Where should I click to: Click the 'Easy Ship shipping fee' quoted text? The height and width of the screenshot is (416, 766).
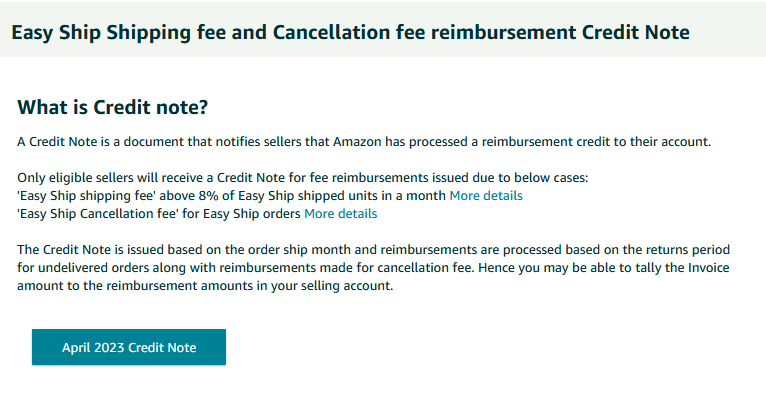point(86,196)
